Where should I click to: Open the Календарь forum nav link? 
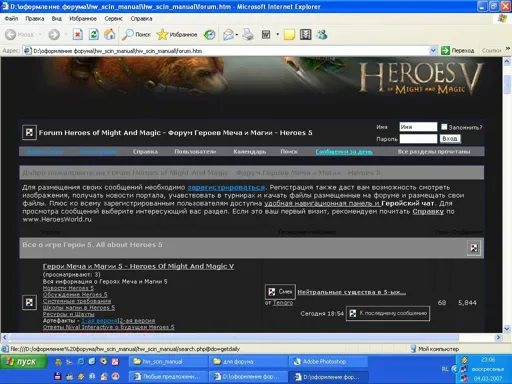coord(250,151)
